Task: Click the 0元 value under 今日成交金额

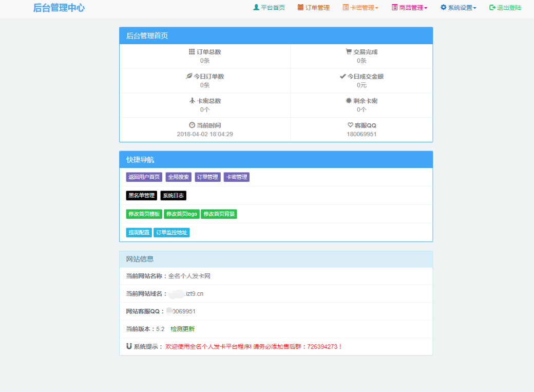Action: coord(361,85)
